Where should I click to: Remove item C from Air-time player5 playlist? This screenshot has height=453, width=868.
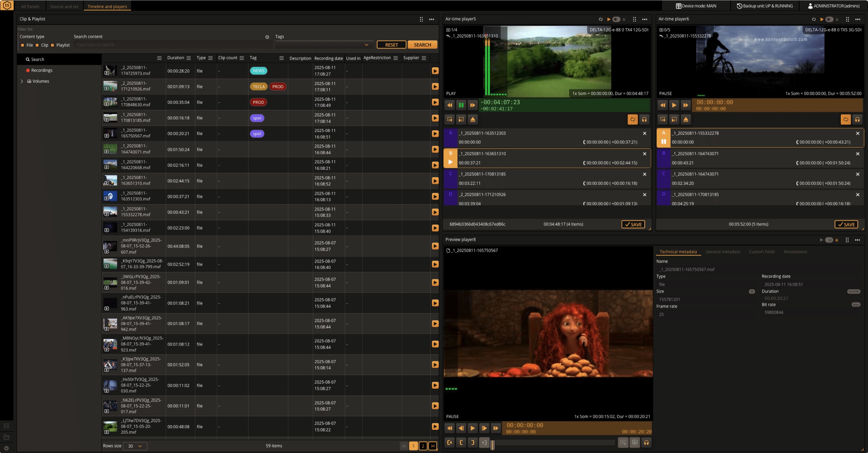644,174
